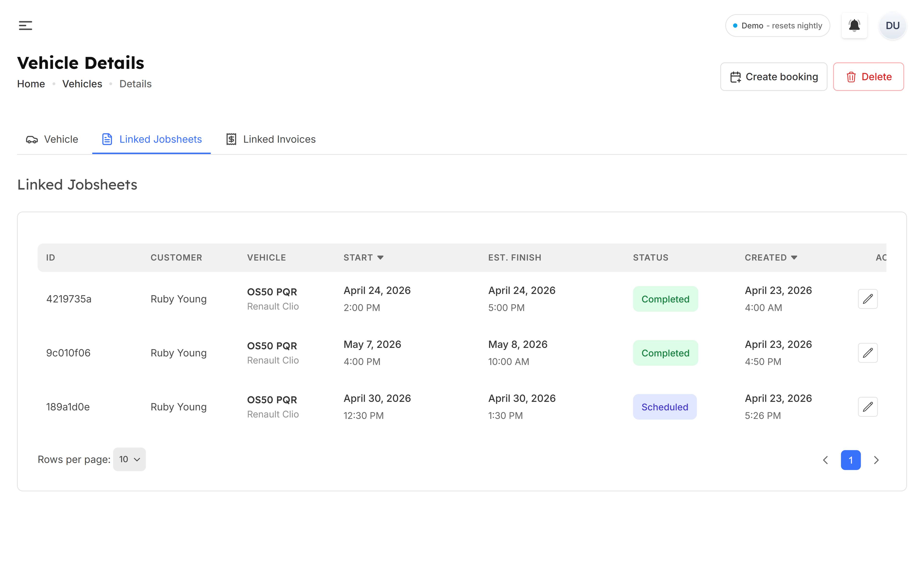The width and height of the screenshot is (924, 585).
Task: Click OS50 PQR in row 9c010f06
Action: coord(272,346)
